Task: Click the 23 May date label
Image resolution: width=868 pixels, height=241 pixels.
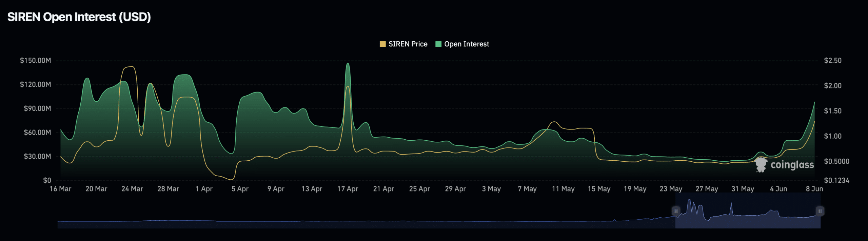Action: pyautogui.click(x=671, y=189)
